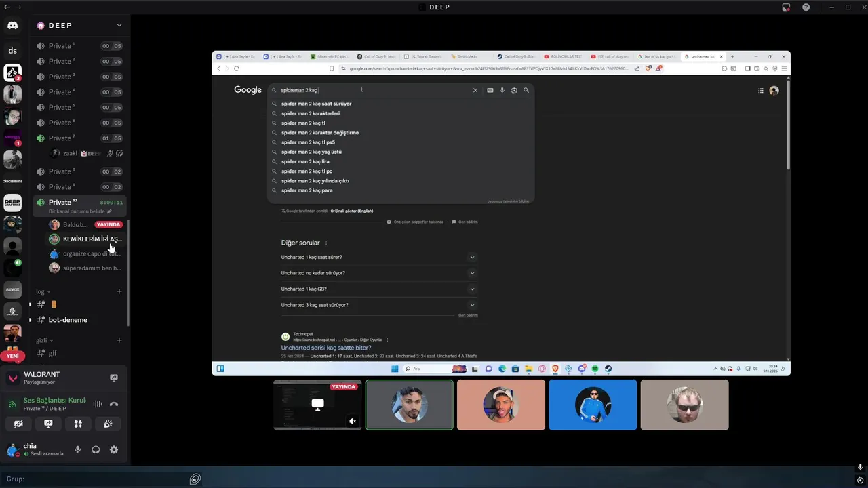Add a channel to the gizli category
Image resolution: width=868 pixels, height=488 pixels.
pos(119,340)
